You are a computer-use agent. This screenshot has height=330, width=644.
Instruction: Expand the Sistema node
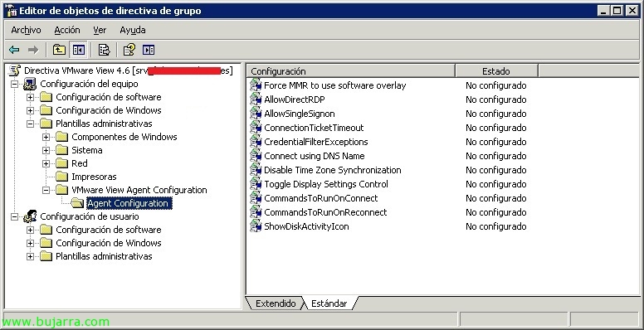pyautogui.click(x=46, y=150)
